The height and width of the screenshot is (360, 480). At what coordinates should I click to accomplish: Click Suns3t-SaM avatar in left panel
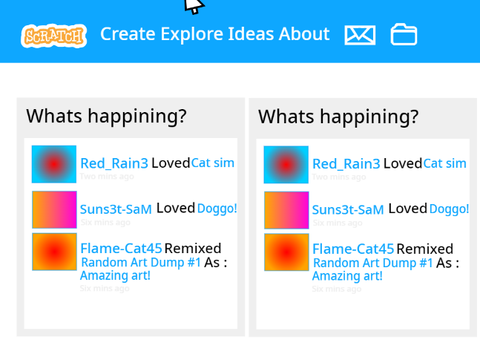[x=54, y=210]
